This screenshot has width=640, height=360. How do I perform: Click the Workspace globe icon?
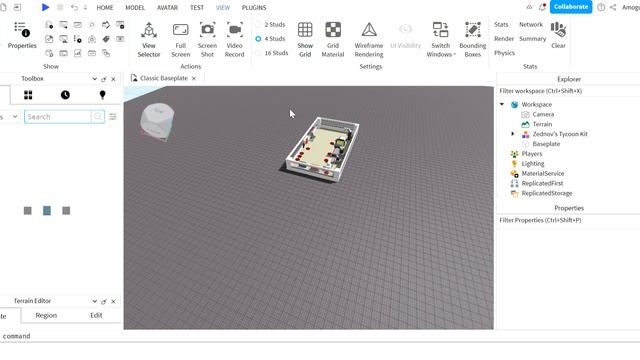[514, 104]
